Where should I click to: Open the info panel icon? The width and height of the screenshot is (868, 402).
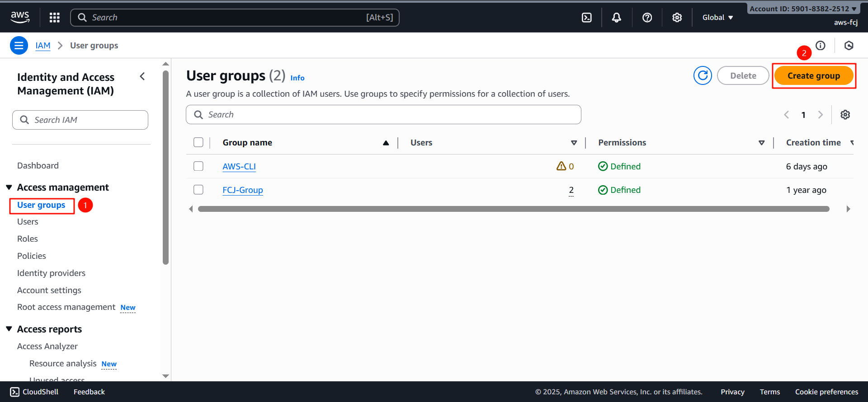click(820, 45)
